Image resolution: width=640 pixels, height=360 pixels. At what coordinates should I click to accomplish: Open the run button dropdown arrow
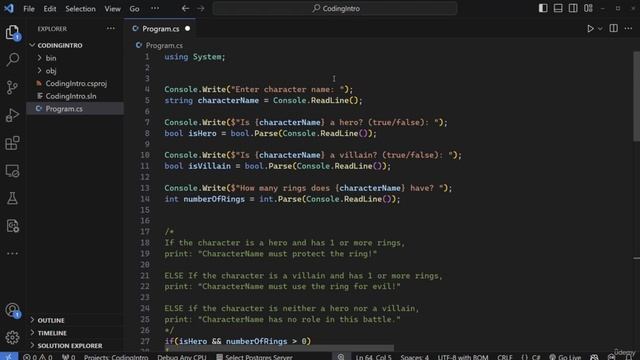600,29
